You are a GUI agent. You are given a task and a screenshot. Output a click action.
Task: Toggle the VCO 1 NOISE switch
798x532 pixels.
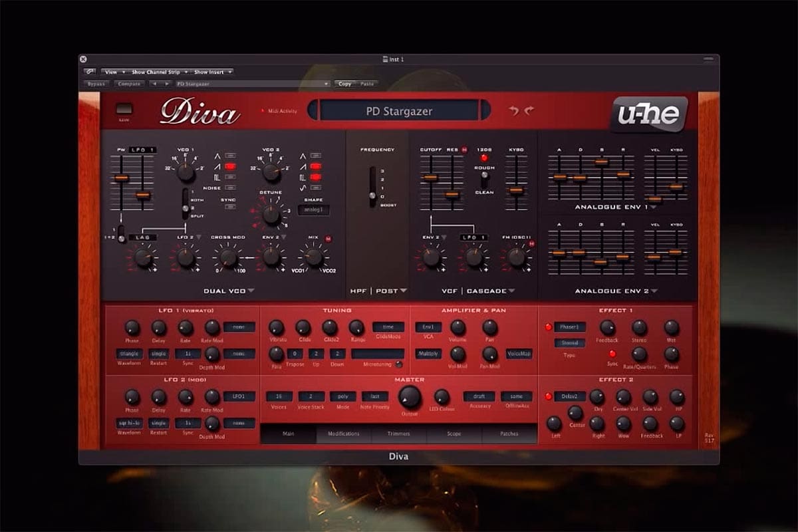point(231,188)
